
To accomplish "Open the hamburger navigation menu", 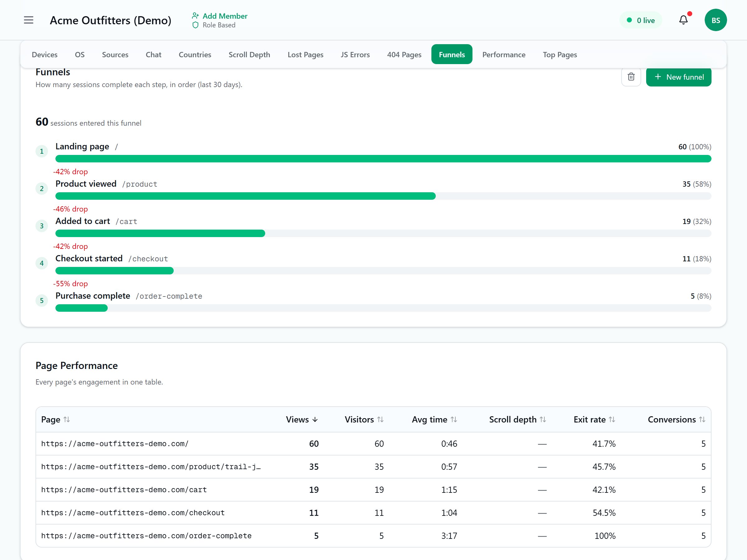I will (29, 20).
